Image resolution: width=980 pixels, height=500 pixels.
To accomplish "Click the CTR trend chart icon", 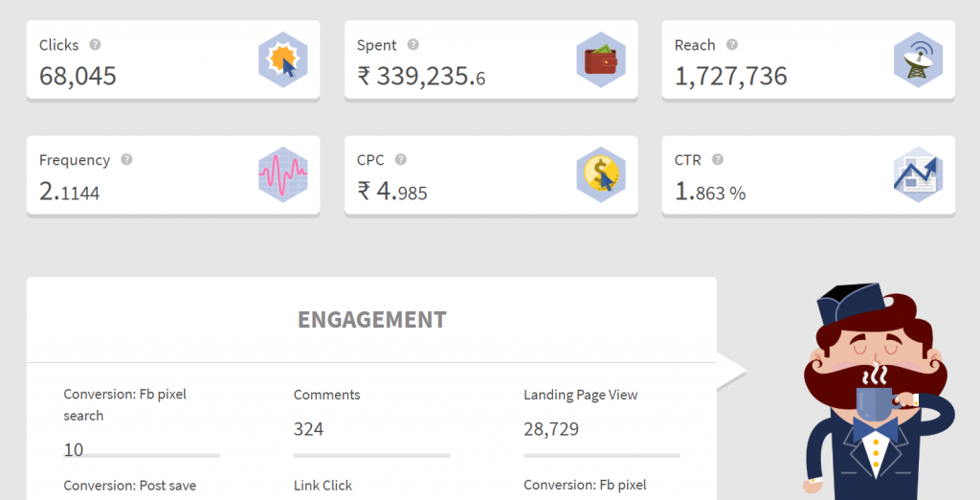I will pos(918,174).
